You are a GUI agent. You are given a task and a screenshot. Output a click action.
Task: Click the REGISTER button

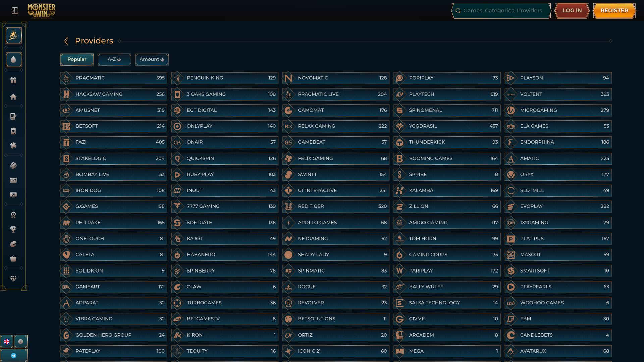click(614, 11)
